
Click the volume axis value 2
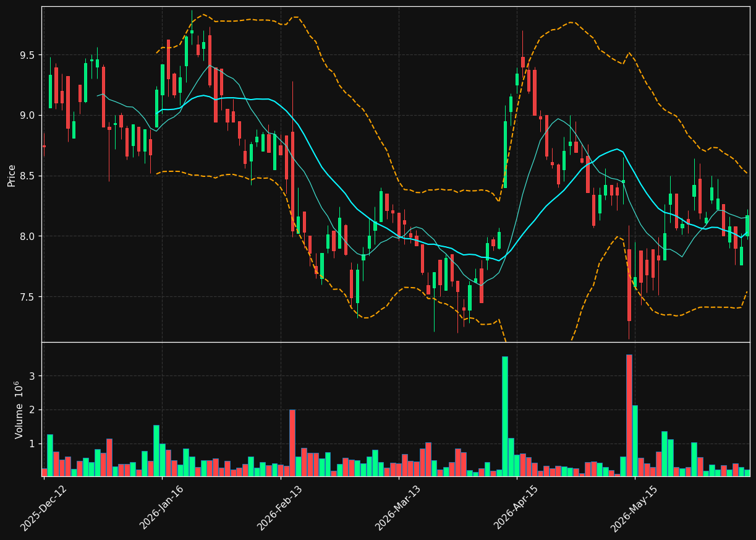[x=33, y=410]
